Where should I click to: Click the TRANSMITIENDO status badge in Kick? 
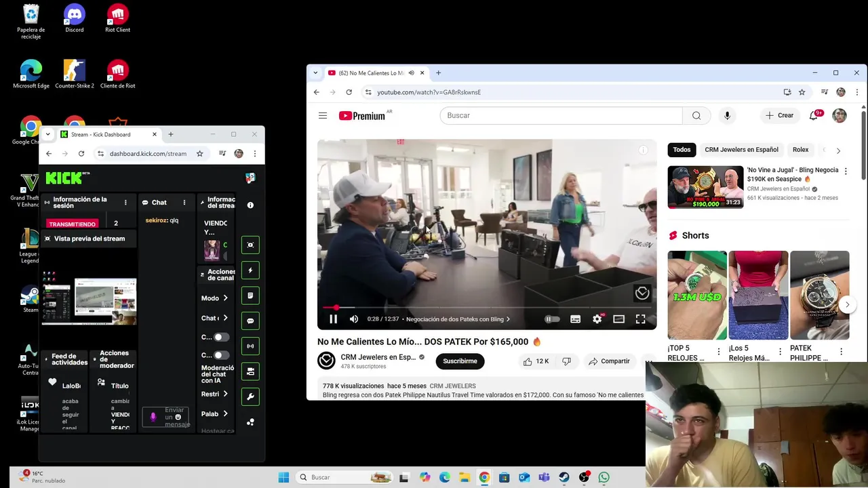(73, 224)
